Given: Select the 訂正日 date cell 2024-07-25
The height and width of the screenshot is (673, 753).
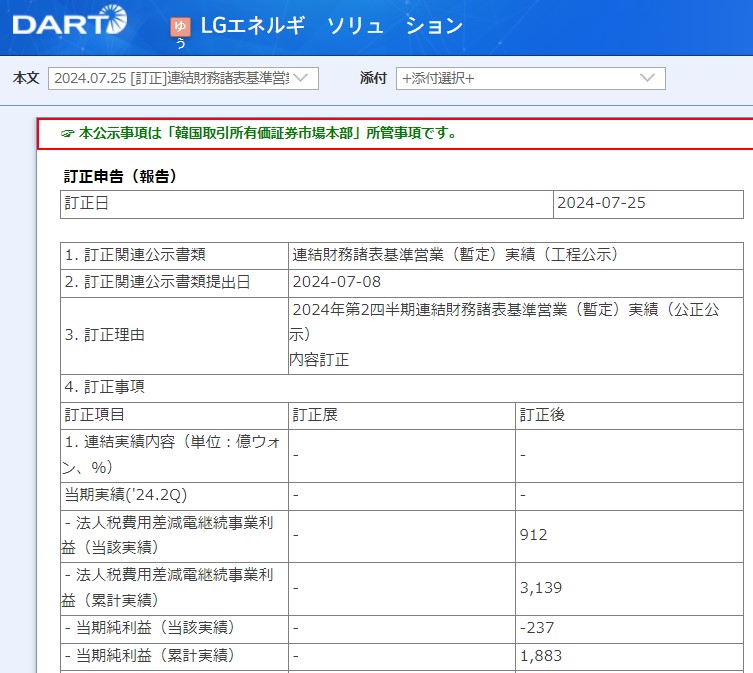Looking at the screenshot, I should point(601,203).
